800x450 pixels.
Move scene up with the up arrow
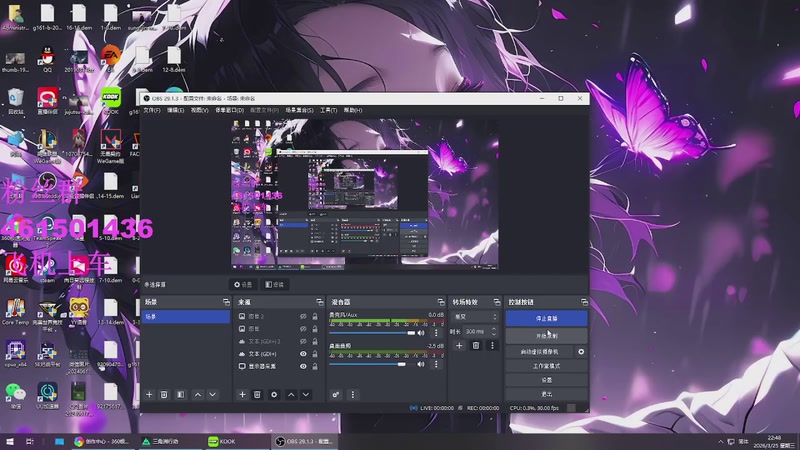(197, 394)
